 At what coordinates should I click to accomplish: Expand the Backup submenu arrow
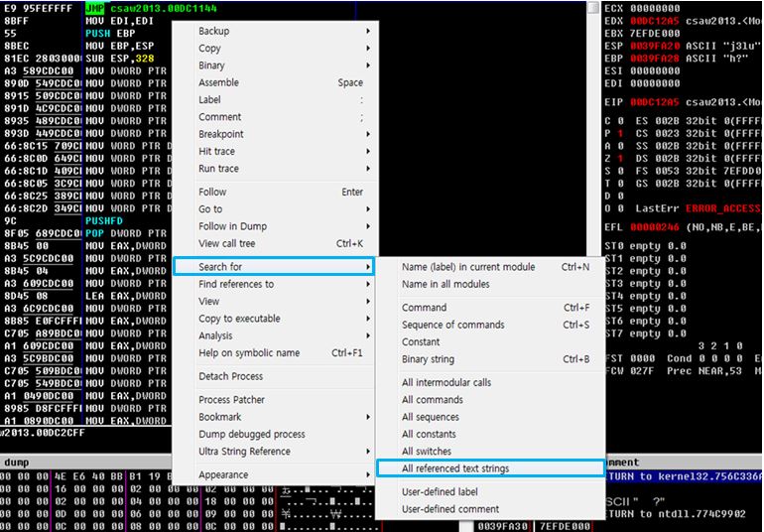click(x=368, y=31)
